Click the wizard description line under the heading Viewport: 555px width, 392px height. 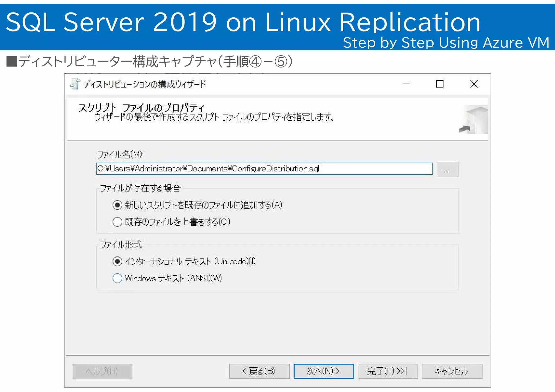tap(214, 117)
